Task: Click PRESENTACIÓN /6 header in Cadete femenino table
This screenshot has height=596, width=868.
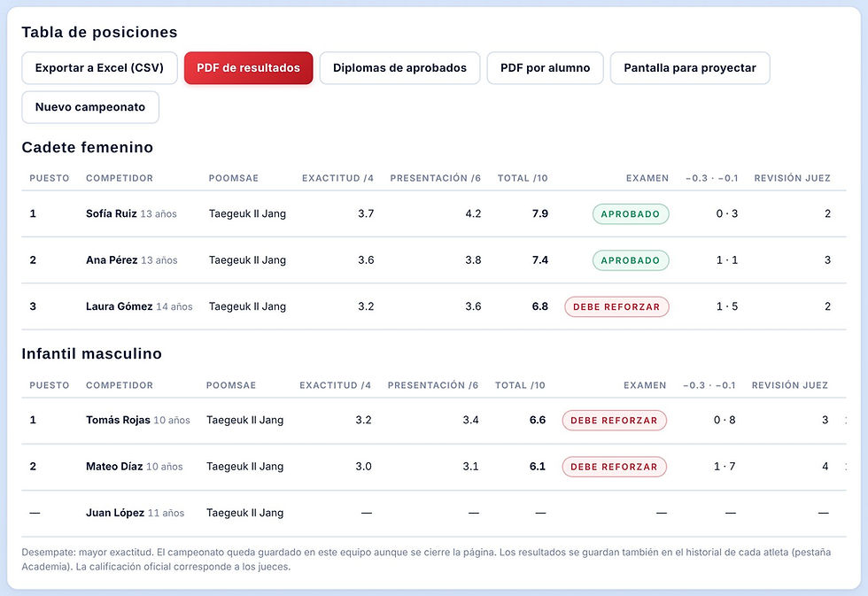Action: 436,178
